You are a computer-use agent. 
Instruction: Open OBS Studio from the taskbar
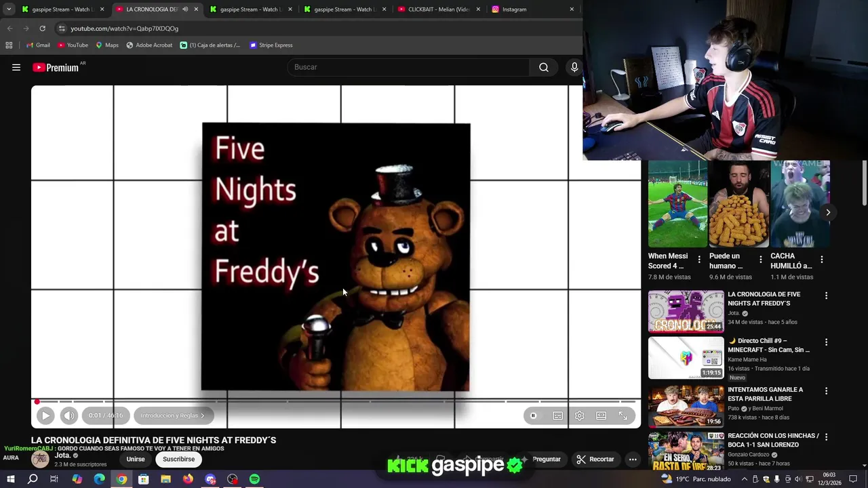click(x=233, y=479)
